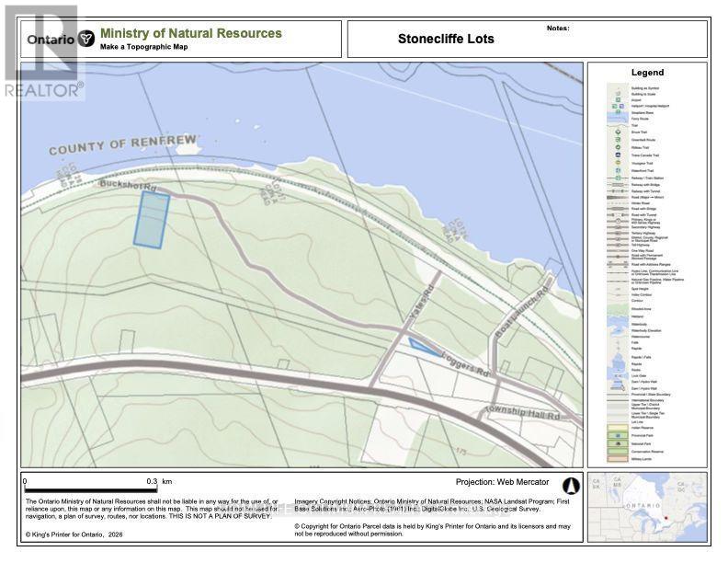728x563 pixels.
Task: Click the Greenbelt Route legend symbol
Action: pyautogui.click(x=618, y=140)
